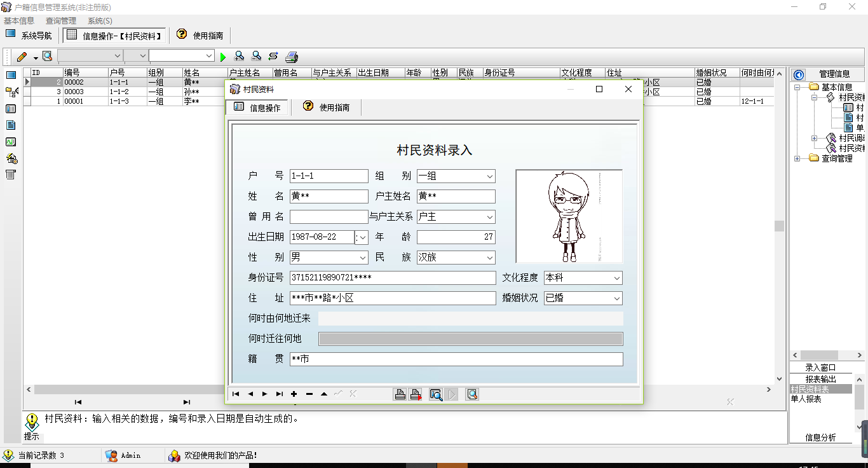The image size is (868, 468).
Task: Open the 文化程度 dropdown
Action: 616,278
